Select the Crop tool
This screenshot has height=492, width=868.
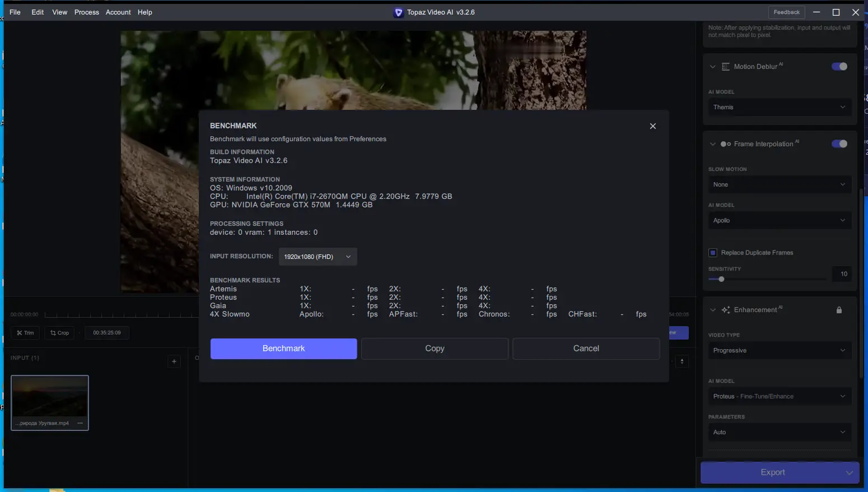tap(59, 332)
